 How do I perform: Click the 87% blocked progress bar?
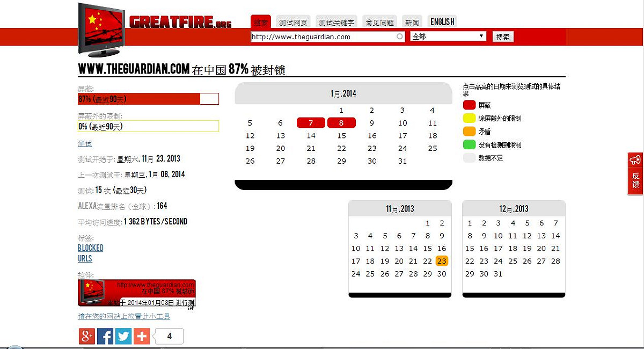tap(148, 99)
